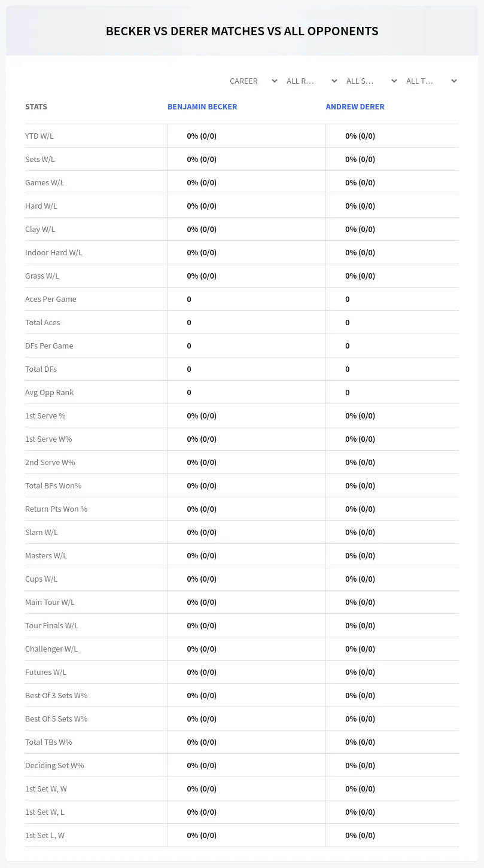
Task: Click the chevron arrow beside CAREER
Action: click(x=275, y=81)
